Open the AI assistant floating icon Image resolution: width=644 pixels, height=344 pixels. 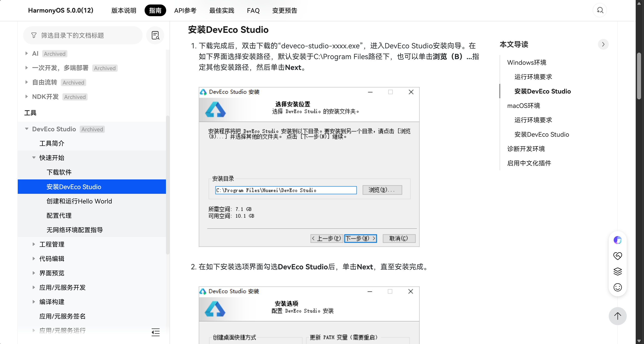pyautogui.click(x=618, y=240)
